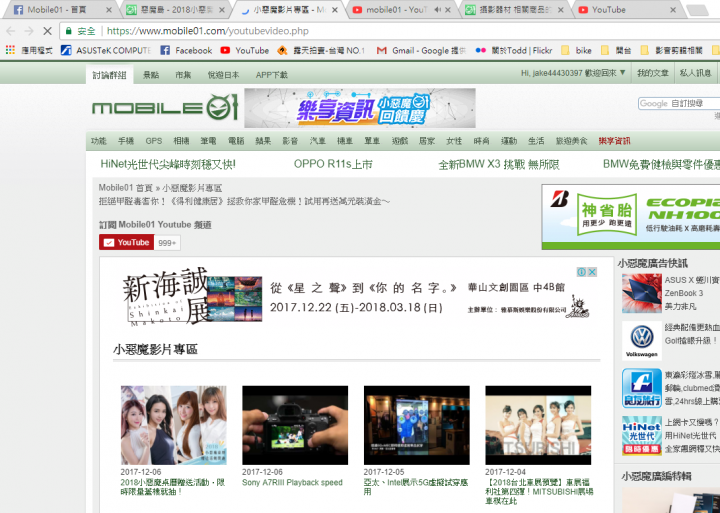Click Mobile01 site logo
Viewport: 720px width, 513px height.
coord(165,107)
